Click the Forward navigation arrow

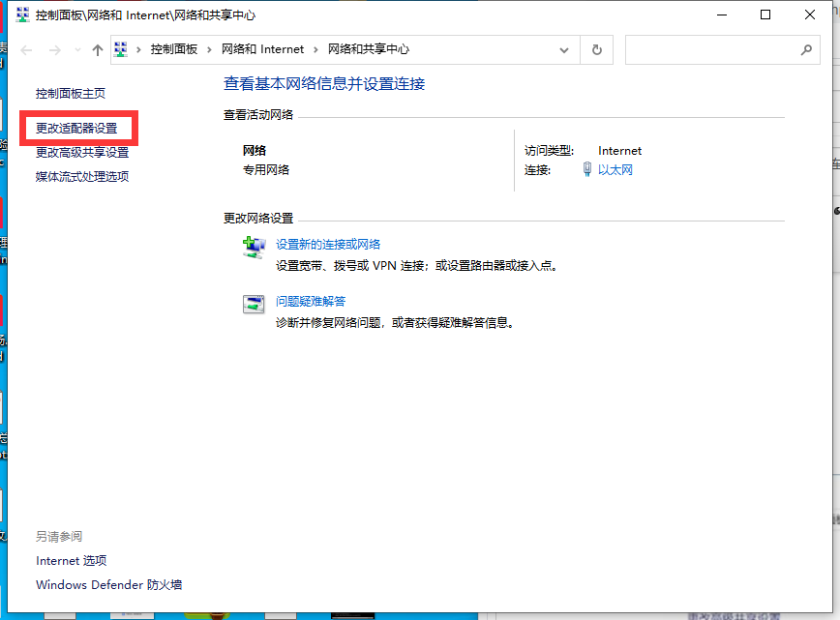(52, 49)
